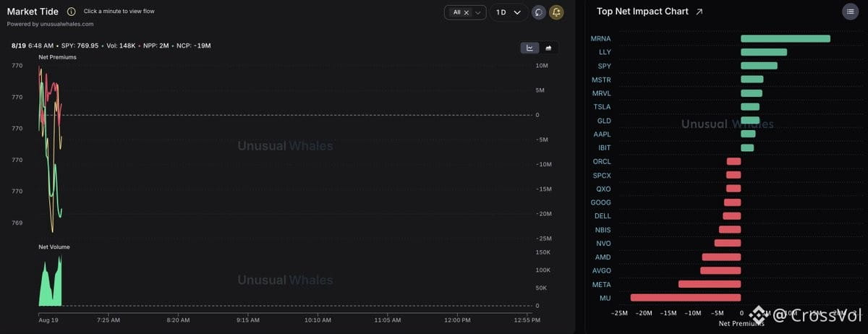The width and height of the screenshot is (868, 334).
Task: Click the ORCL ticker label
Action: [x=602, y=161]
